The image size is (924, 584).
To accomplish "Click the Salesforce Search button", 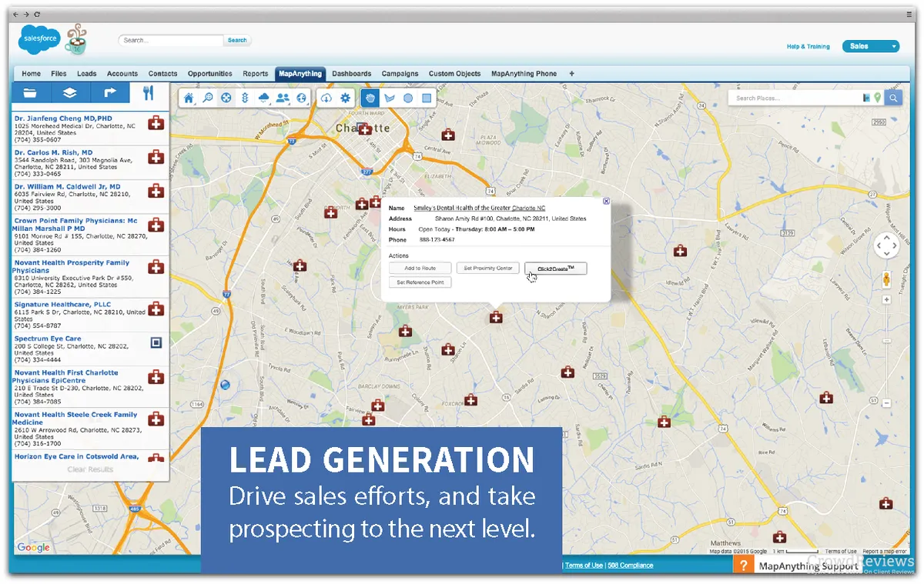I will (237, 40).
